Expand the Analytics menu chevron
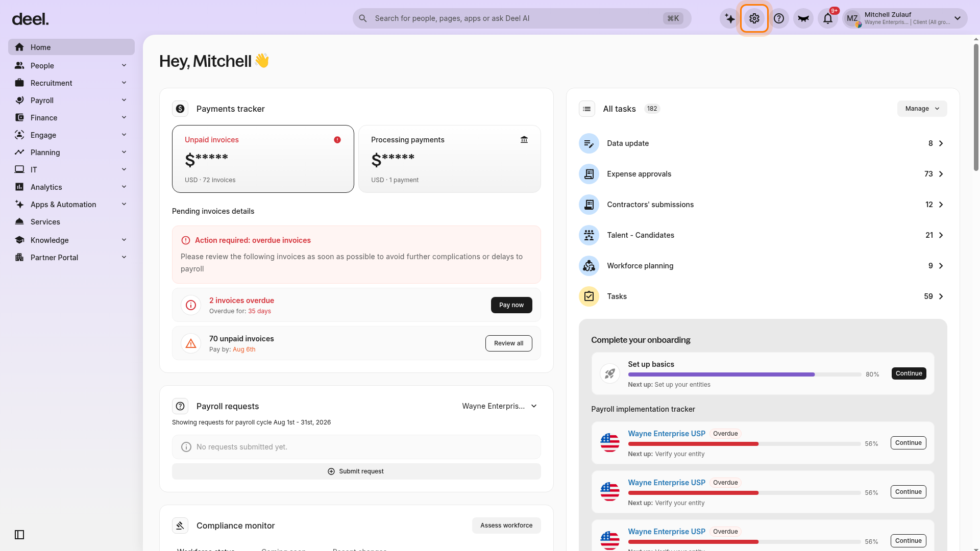The width and height of the screenshot is (980, 551). pyautogui.click(x=124, y=187)
